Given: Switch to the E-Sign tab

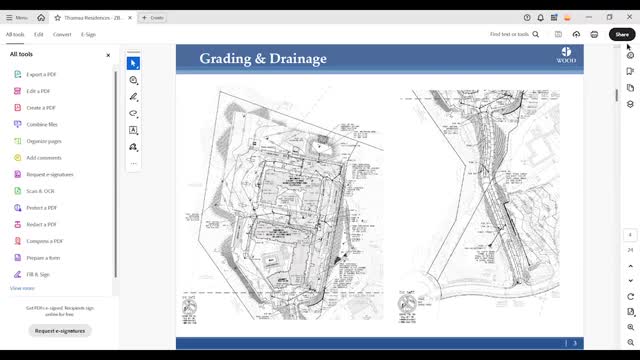Looking at the screenshot, I should [88, 34].
